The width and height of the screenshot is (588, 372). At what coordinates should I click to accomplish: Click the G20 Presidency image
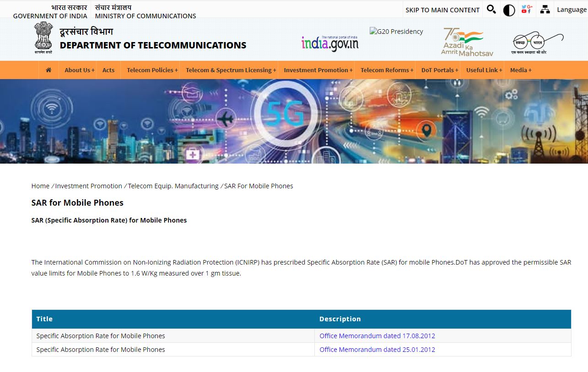point(396,32)
